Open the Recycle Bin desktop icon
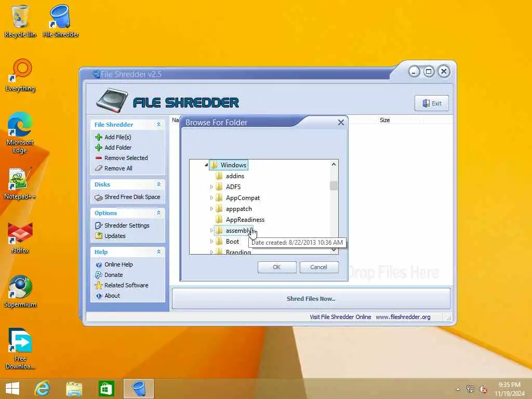 tap(20, 21)
